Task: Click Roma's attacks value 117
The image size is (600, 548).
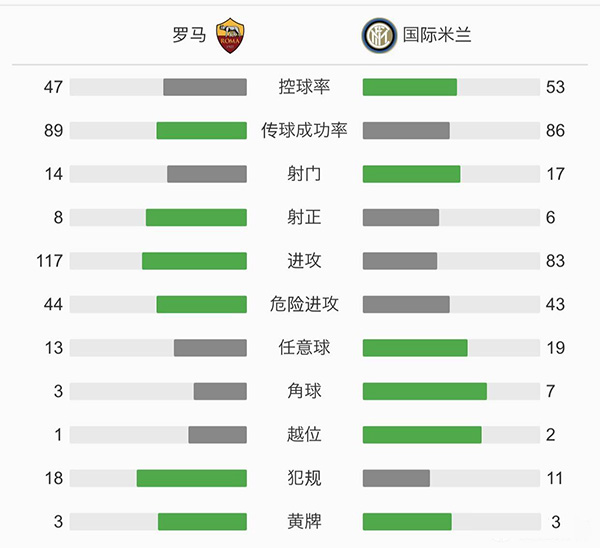Action: pos(49,261)
